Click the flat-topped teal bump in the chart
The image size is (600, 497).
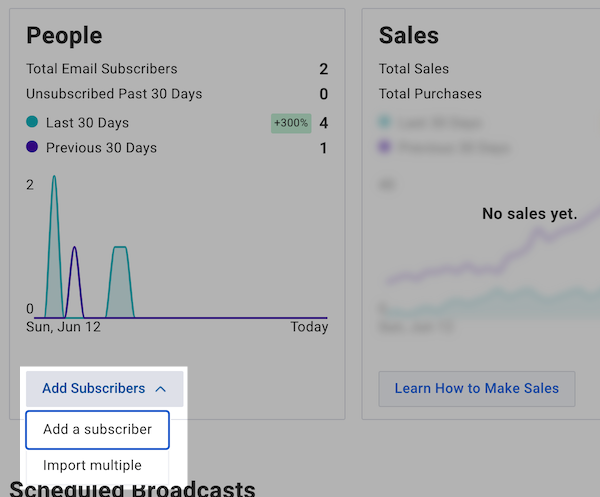pos(120,250)
